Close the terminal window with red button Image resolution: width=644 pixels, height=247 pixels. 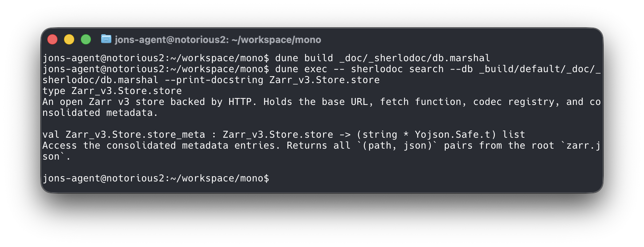[x=52, y=39]
